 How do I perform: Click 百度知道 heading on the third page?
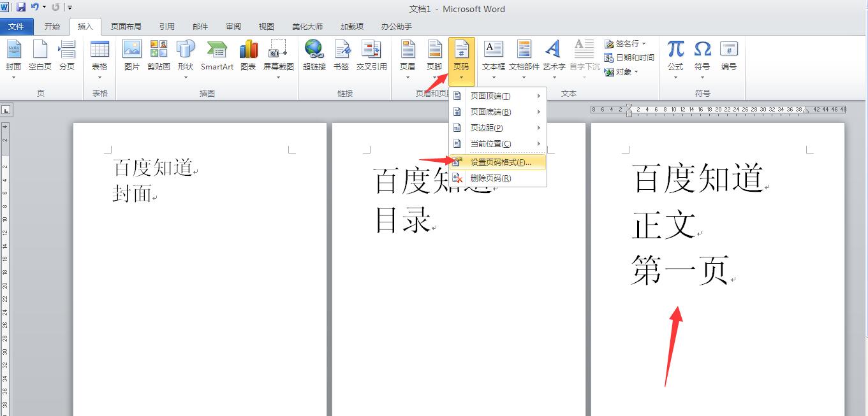(698, 178)
